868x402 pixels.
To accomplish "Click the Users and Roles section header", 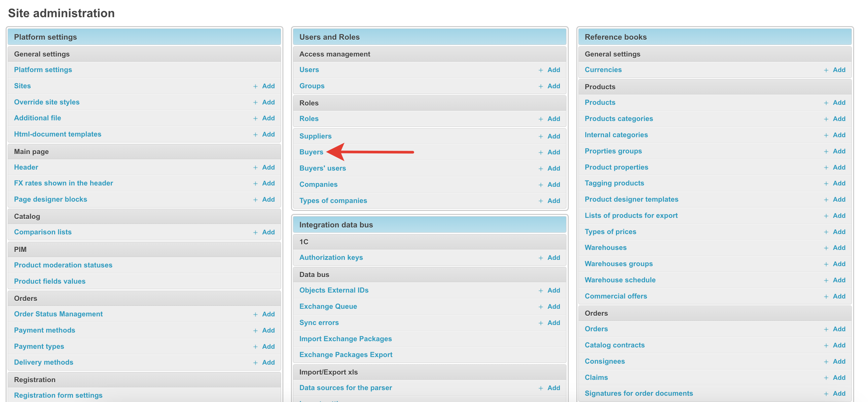I will point(329,37).
